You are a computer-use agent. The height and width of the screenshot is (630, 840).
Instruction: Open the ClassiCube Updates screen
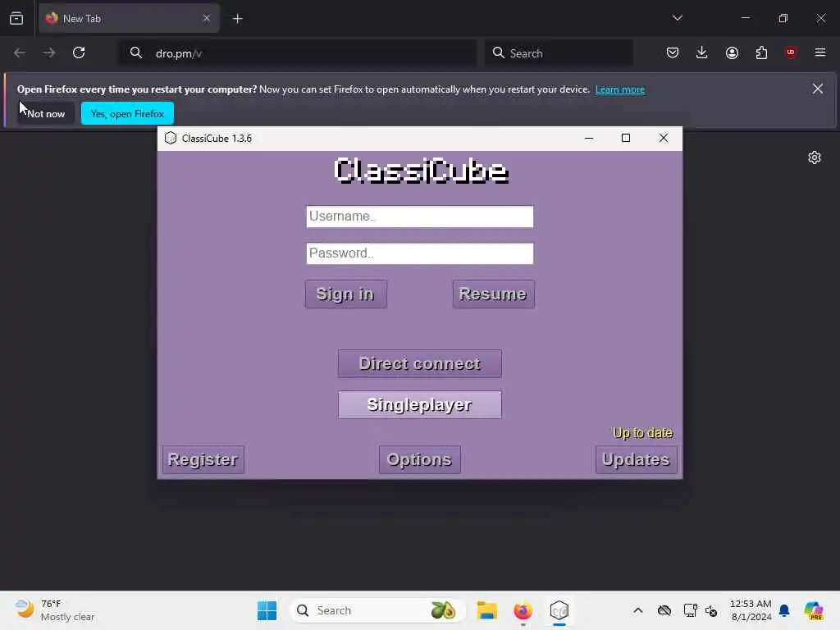pos(636,459)
